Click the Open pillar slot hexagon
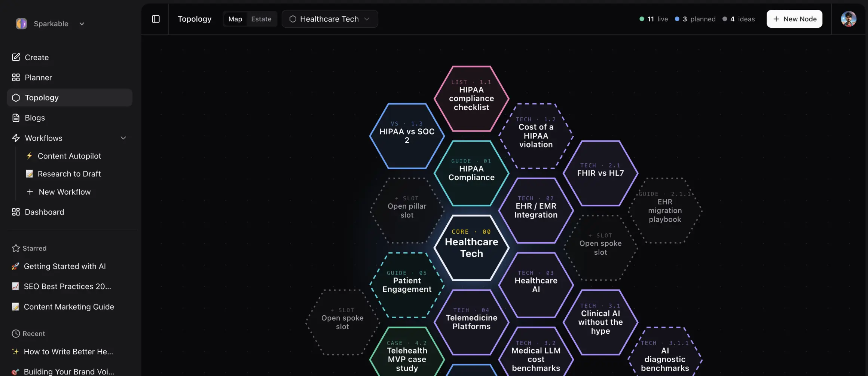 [x=407, y=210]
